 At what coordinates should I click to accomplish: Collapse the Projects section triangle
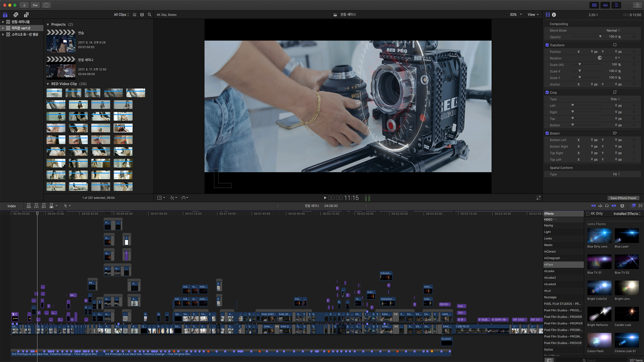point(48,24)
